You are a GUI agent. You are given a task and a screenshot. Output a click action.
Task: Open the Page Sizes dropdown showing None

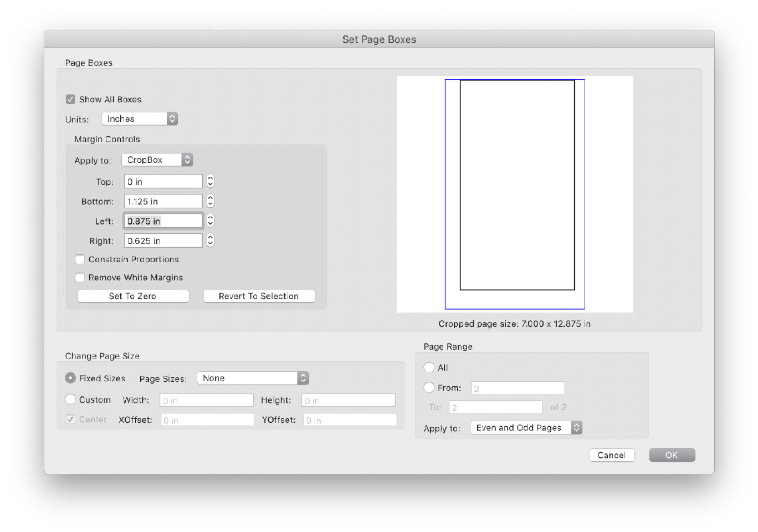tap(253, 378)
